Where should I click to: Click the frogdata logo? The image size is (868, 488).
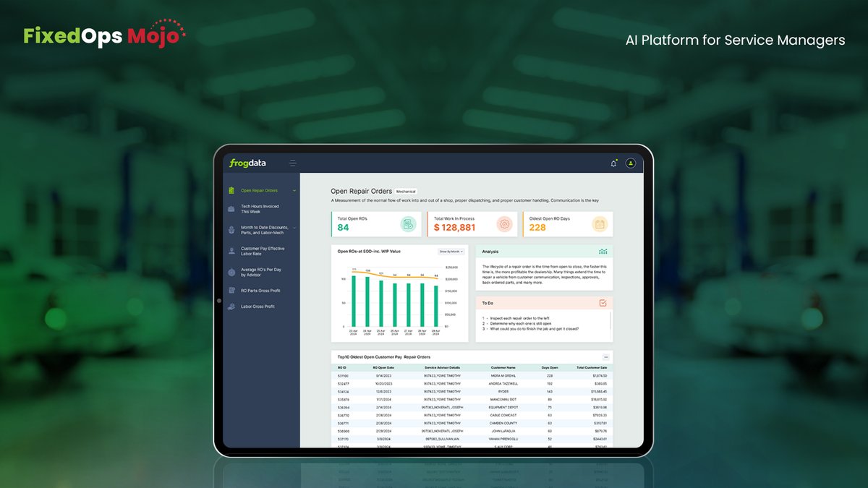pyautogui.click(x=249, y=163)
